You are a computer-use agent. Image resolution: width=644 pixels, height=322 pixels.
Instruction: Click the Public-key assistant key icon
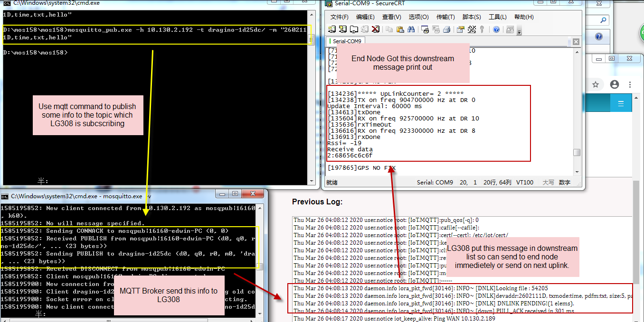click(x=482, y=29)
